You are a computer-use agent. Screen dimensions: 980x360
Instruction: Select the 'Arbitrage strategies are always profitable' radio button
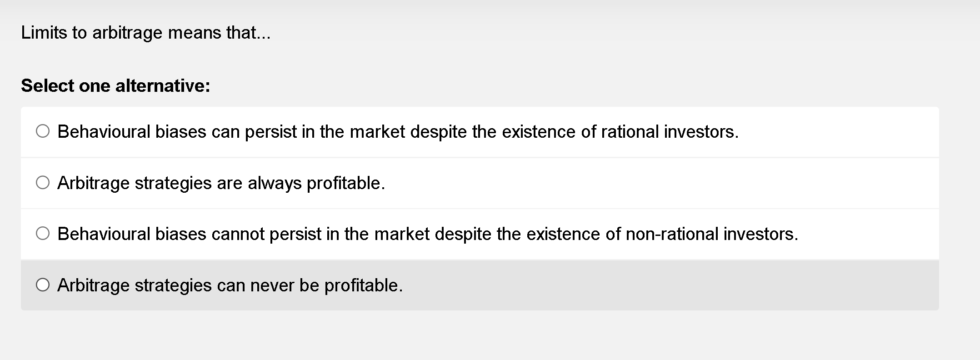click(43, 182)
